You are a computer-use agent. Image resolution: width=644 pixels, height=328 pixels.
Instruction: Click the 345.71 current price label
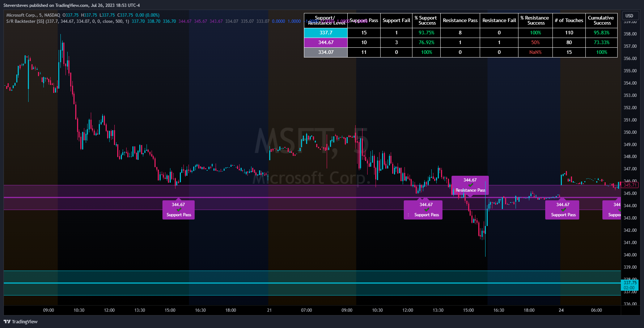pos(630,185)
